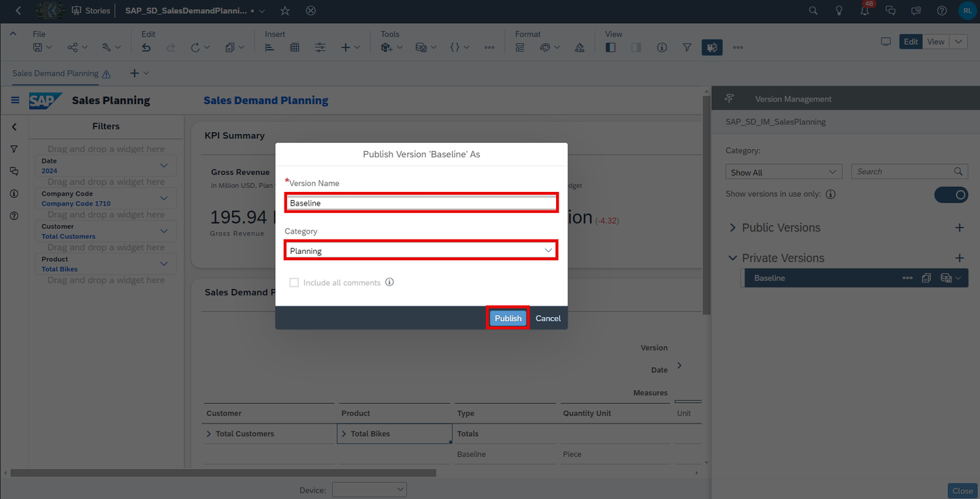Click the Refresh icon in the Edit group
This screenshot has width=980, height=499.
(x=196, y=48)
